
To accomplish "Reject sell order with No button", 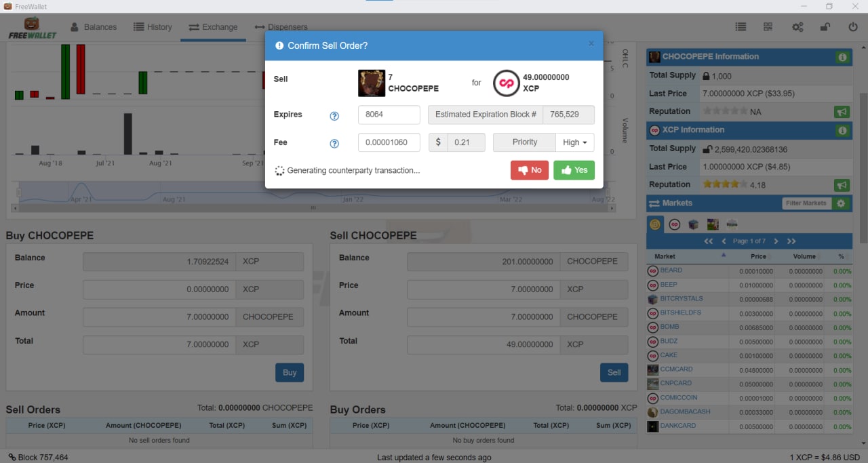I will (530, 170).
